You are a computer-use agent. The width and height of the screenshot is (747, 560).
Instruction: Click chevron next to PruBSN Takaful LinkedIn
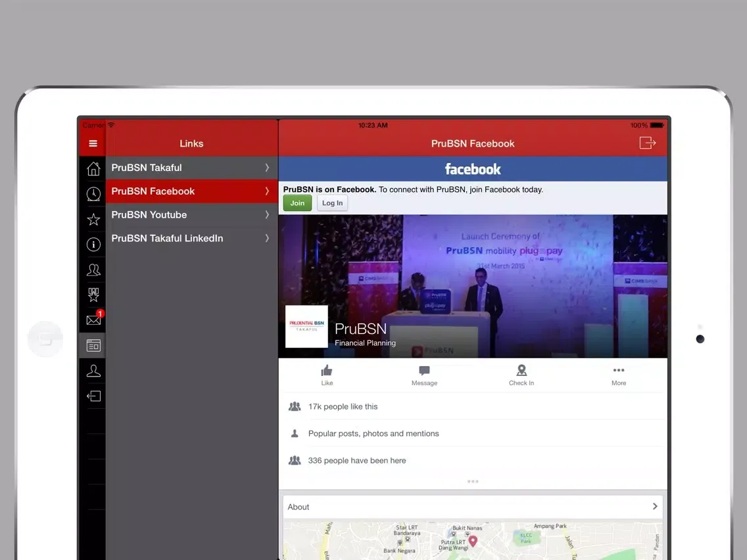click(267, 238)
